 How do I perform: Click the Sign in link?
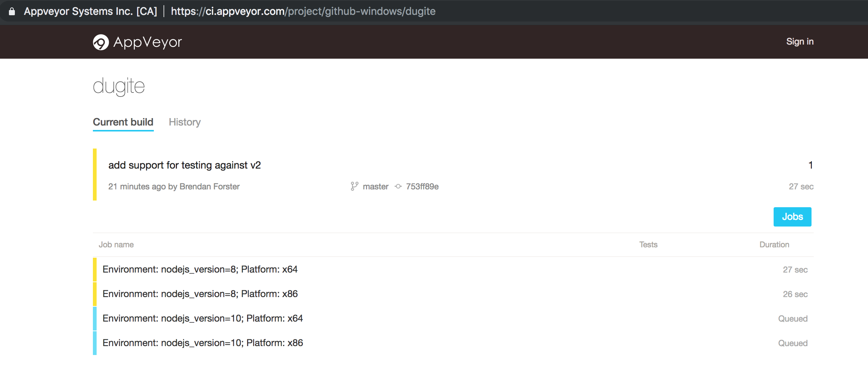(x=800, y=42)
